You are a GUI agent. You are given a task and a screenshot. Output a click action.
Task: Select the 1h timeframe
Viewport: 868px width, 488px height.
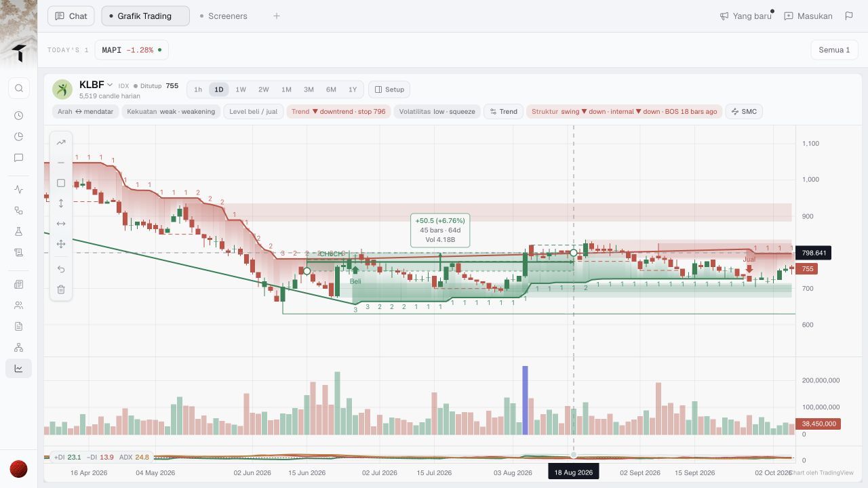click(198, 89)
